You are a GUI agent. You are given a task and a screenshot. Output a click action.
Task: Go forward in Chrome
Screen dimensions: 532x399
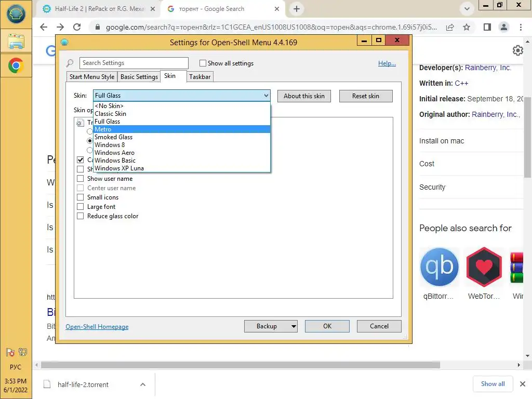pos(60,27)
